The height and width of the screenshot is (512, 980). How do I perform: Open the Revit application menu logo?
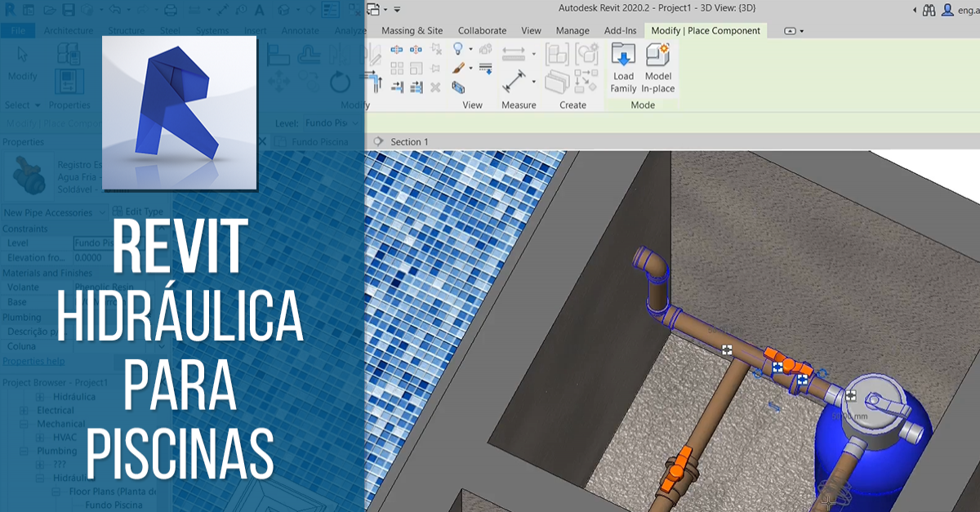(10, 10)
